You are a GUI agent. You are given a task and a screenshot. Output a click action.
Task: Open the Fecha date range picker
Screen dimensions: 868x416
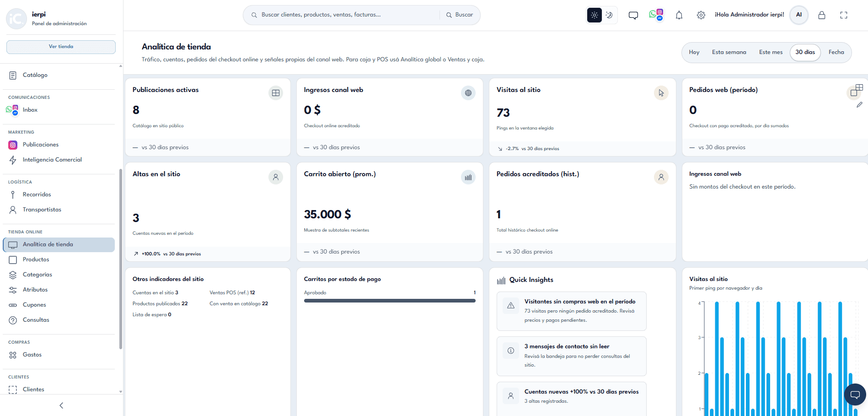(x=836, y=52)
